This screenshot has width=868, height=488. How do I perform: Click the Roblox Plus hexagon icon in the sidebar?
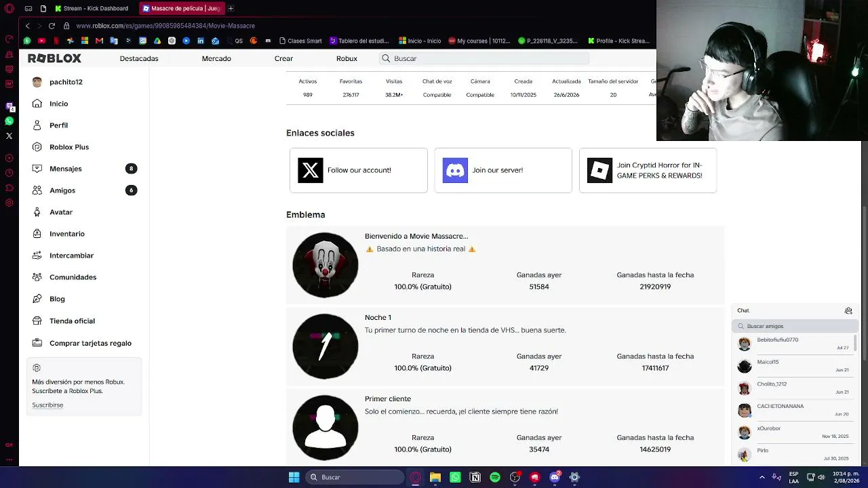(37, 147)
